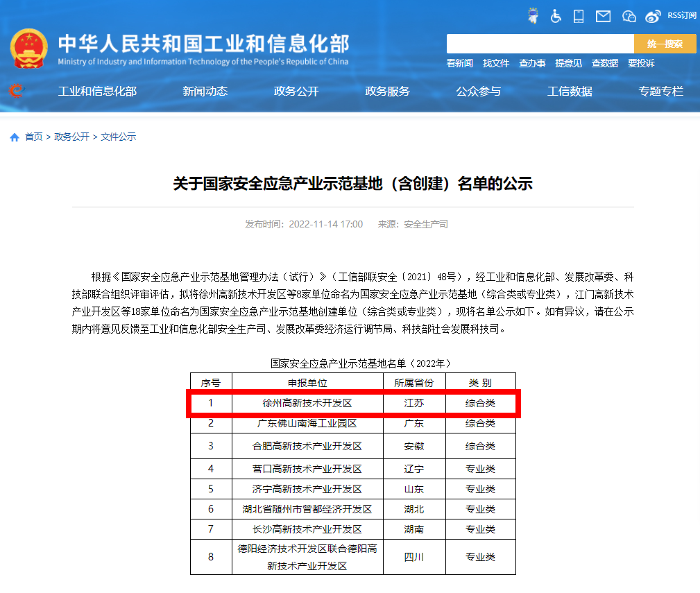Open the mobile phone version icon
This screenshot has height=593, width=700.
click(579, 16)
